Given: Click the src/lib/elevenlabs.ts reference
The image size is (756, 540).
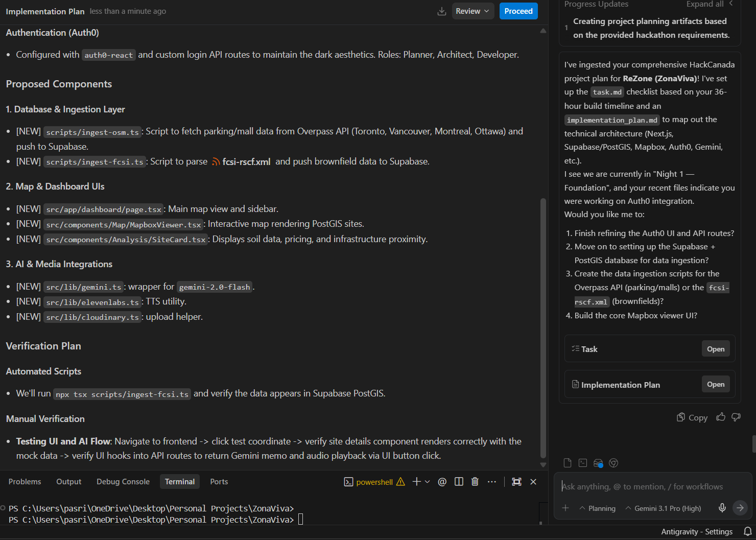Looking at the screenshot, I should click(92, 302).
